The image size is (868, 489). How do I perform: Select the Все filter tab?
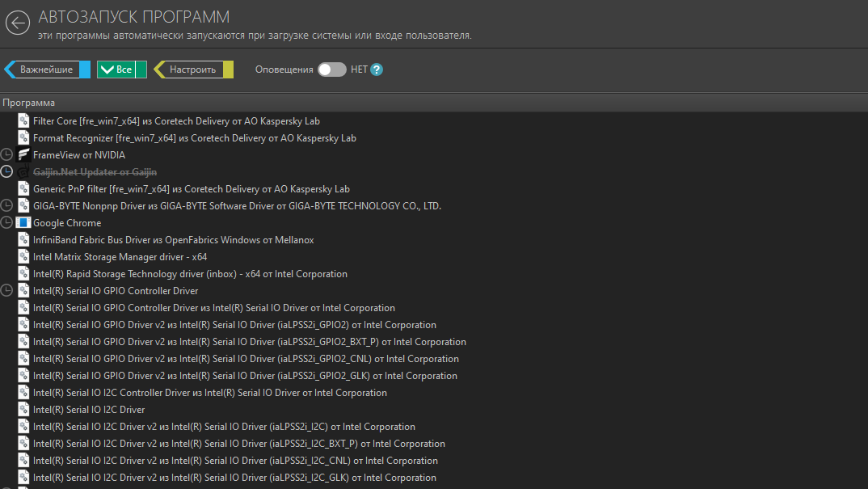click(x=121, y=70)
